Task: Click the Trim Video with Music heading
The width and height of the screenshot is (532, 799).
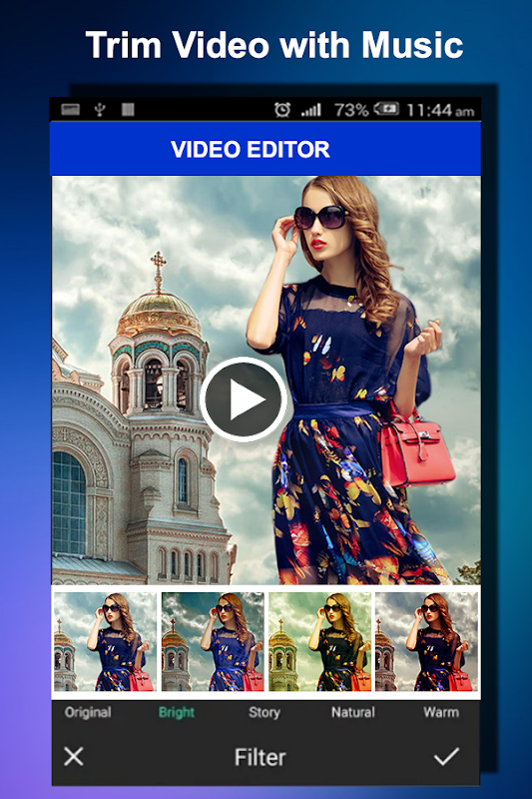Action: [274, 45]
